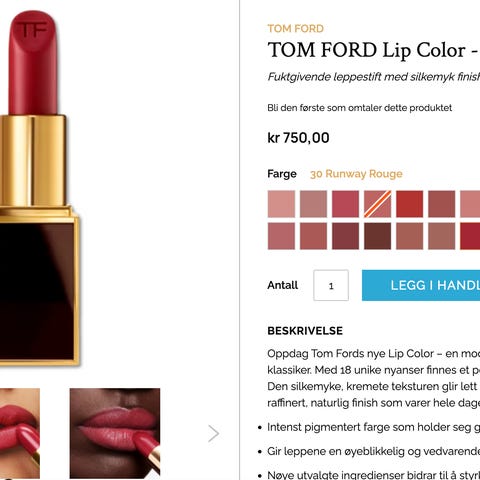Select the fifth bottom-row dusty coral swatch
The image size is (480, 480).
pos(409,236)
